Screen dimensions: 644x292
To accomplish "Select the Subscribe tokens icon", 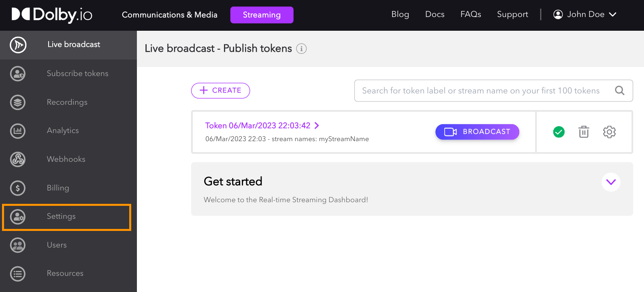I will coord(18,74).
